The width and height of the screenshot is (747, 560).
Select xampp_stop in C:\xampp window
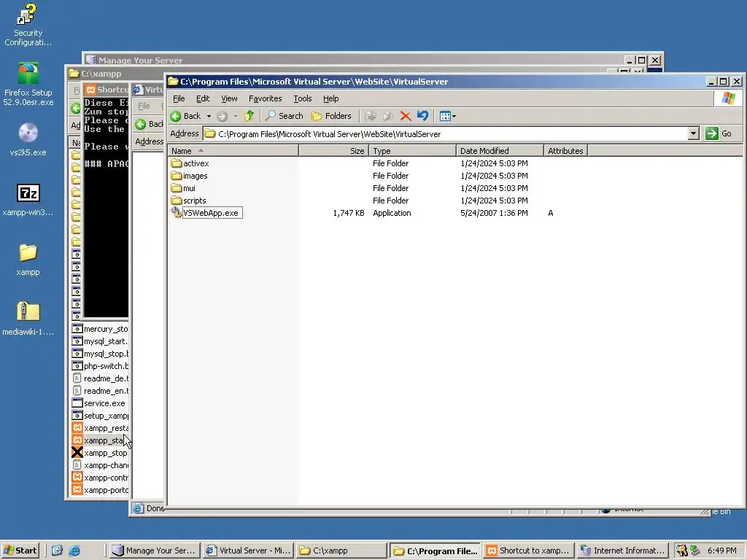click(x=99, y=453)
